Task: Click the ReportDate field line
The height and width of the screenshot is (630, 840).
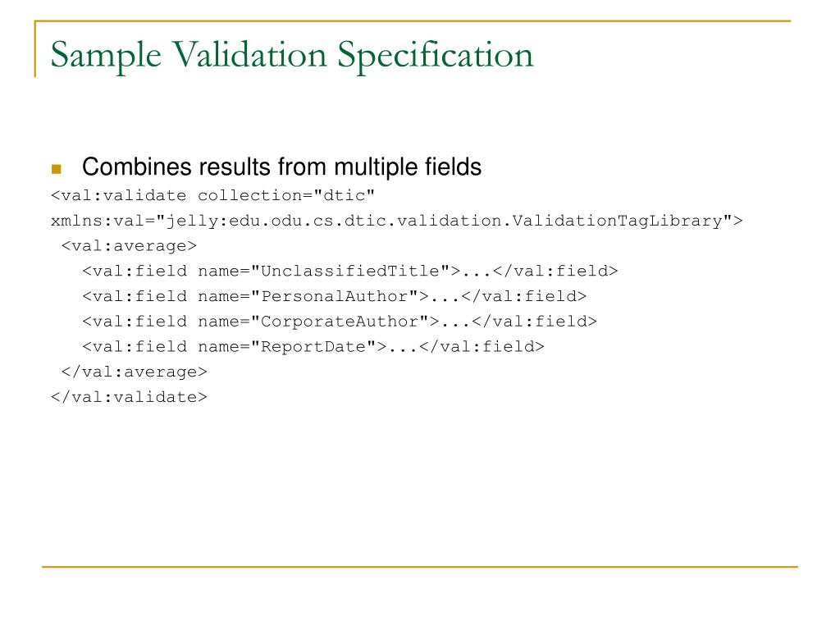Action: click(x=313, y=347)
